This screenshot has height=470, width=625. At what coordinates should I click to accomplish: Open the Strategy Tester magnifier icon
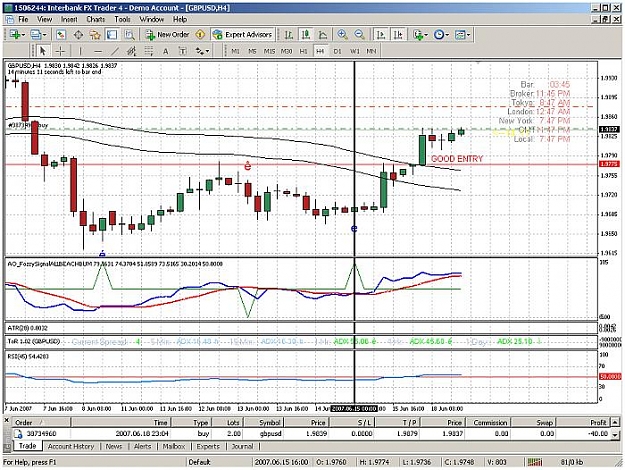coord(129,35)
